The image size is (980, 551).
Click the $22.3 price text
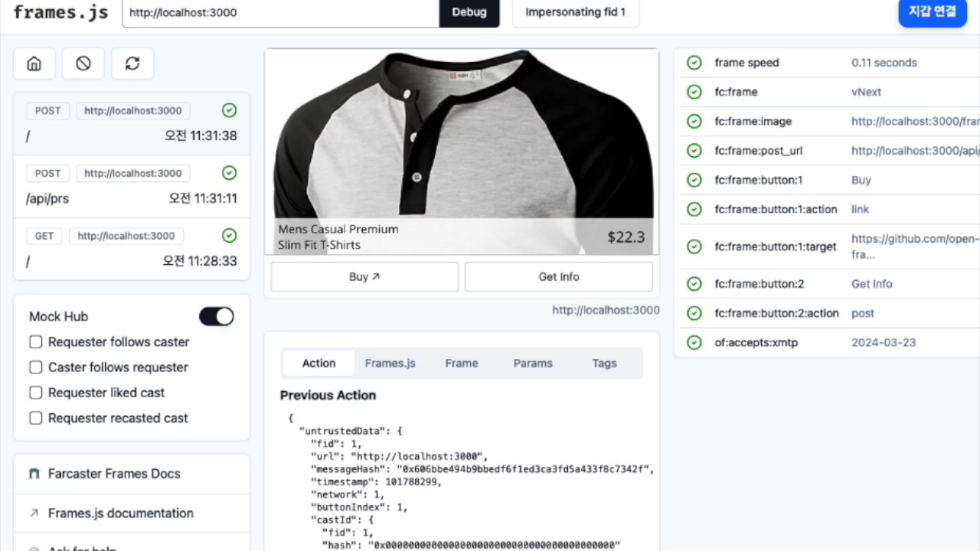(x=626, y=237)
